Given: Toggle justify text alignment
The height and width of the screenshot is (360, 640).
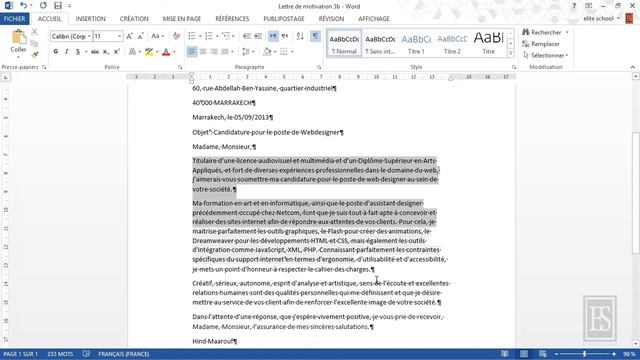Looking at the screenshot, I should tap(224, 52).
